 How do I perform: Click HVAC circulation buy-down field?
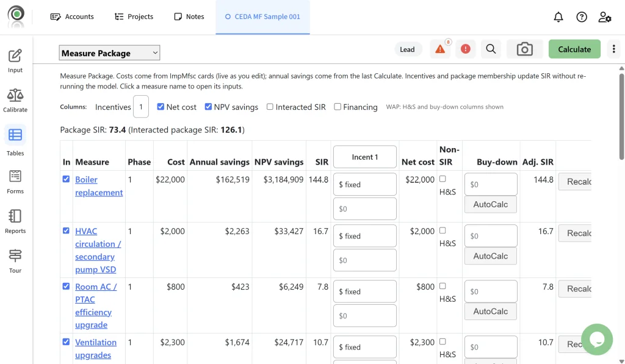(491, 236)
